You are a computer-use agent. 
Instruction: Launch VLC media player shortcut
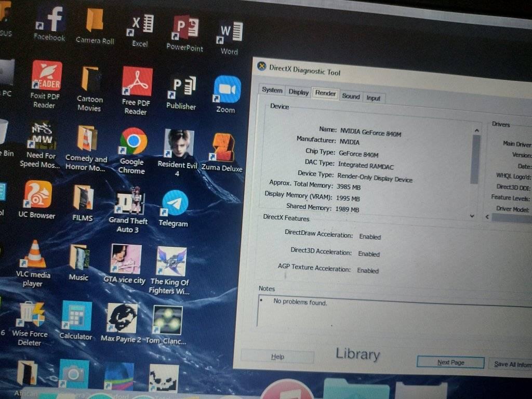(34, 263)
